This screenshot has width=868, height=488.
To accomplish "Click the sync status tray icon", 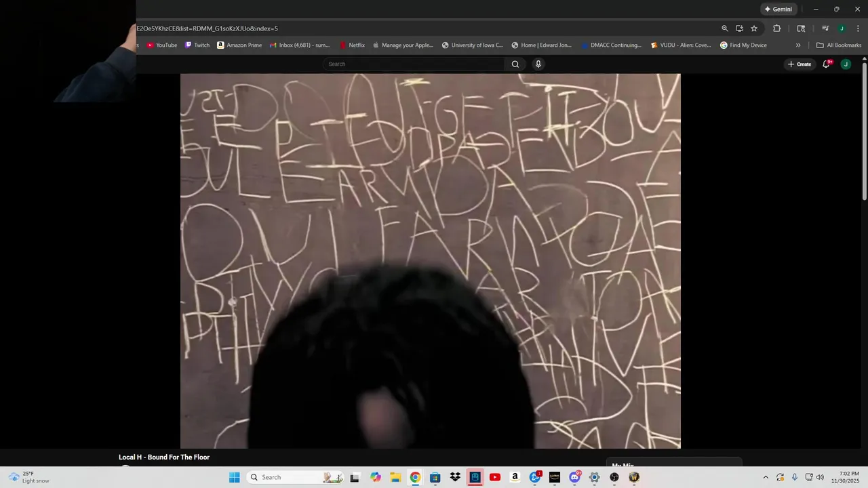I will click(781, 477).
